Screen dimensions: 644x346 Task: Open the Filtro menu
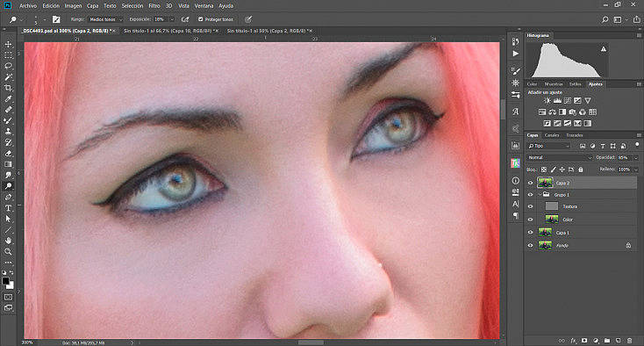[154, 6]
